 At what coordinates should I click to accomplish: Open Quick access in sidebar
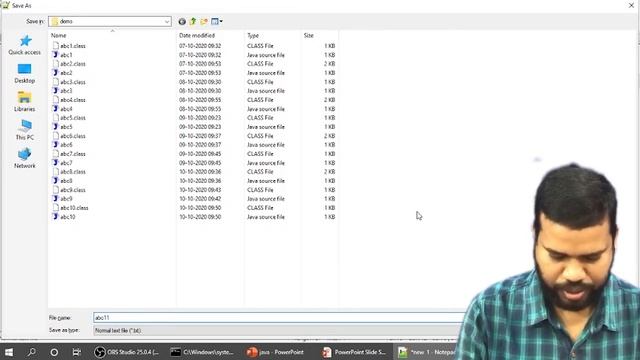coord(24,45)
